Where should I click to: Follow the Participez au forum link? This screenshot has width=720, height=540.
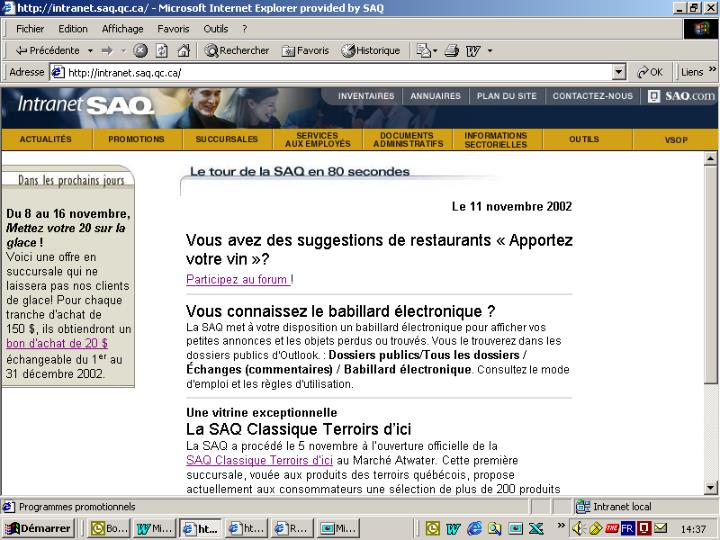(x=237, y=279)
